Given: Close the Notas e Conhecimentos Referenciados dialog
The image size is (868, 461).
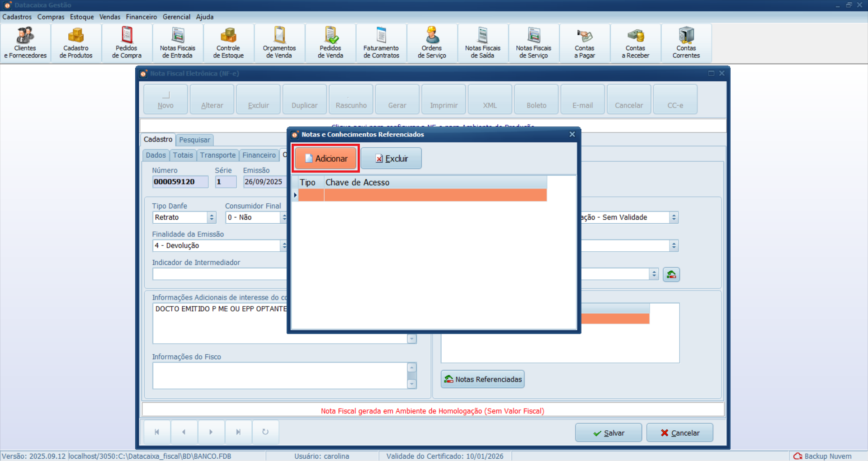Looking at the screenshot, I should tap(572, 134).
